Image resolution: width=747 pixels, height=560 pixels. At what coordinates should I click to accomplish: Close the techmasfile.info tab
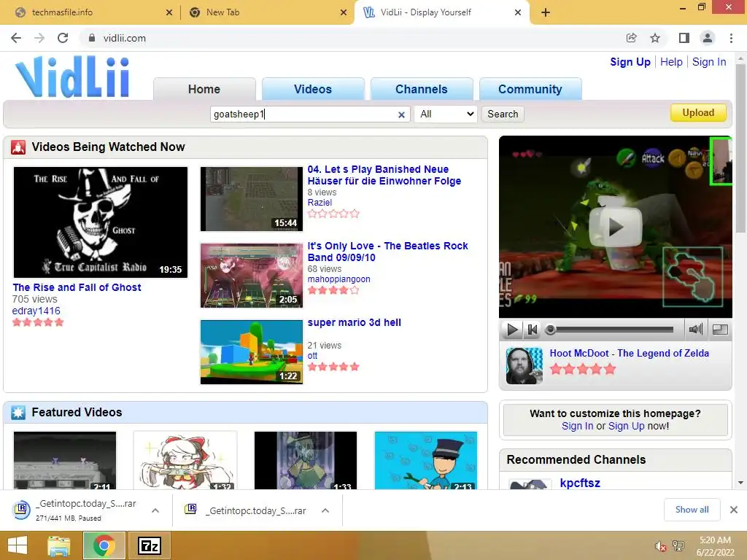(x=169, y=12)
